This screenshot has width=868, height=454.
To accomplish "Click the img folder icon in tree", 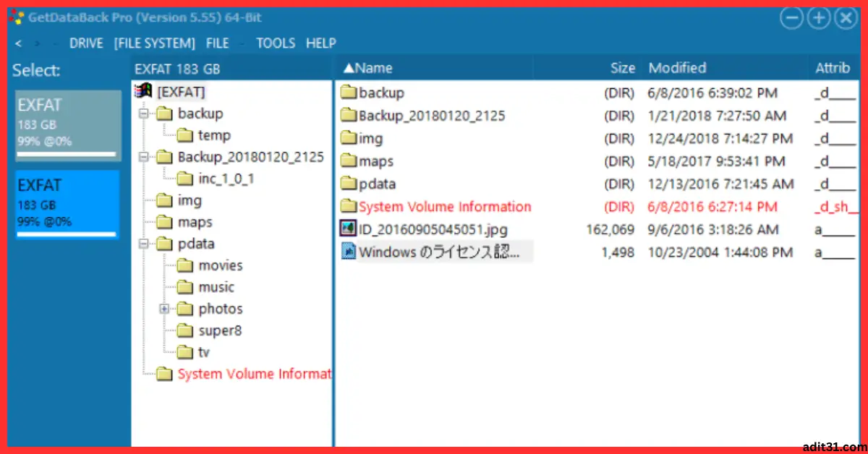I will 166,200.
